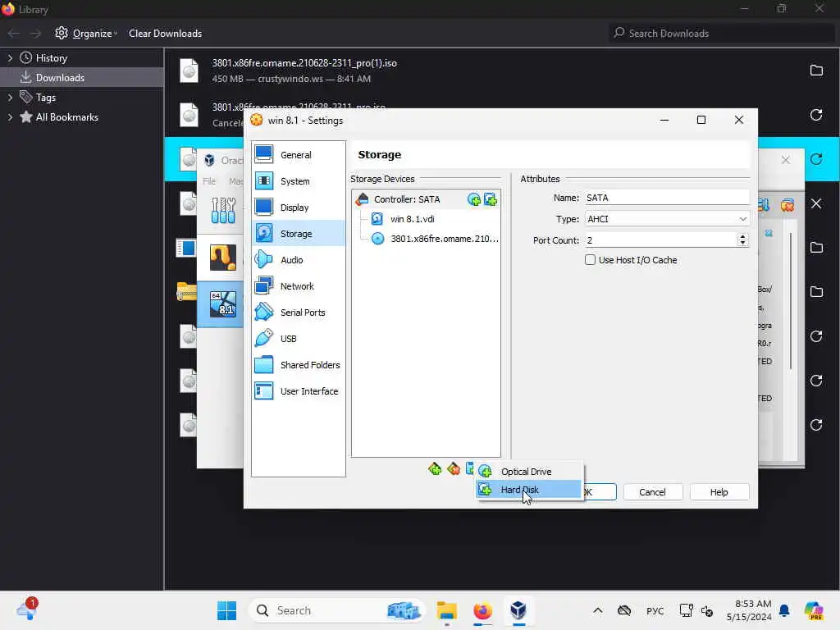Increase Port Count with the up arrow
Viewport: 840px width, 630px height.
click(742, 236)
